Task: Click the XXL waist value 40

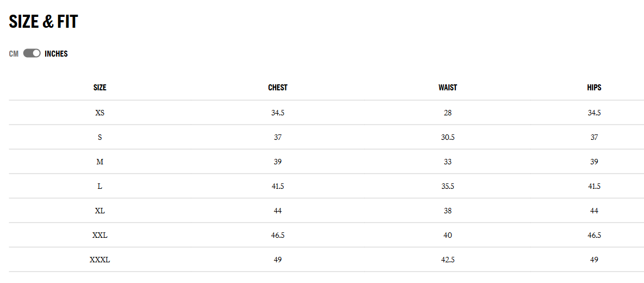Action: 448,235
